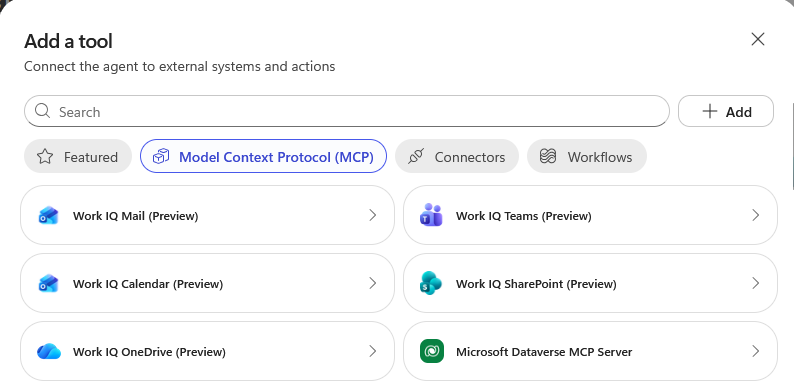Select Model Context Protocol (MCP) tab
Image resolution: width=794 pixels, height=382 pixels.
(263, 156)
